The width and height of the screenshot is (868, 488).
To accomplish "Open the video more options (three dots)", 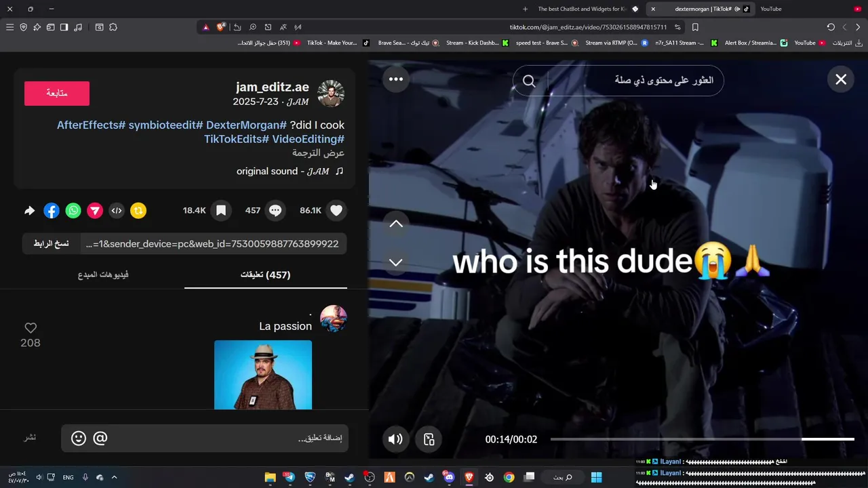I will pos(396,79).
